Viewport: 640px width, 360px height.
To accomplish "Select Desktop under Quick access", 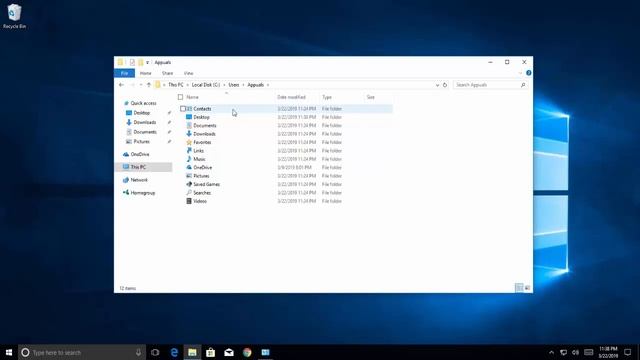I will pos(138,113).
